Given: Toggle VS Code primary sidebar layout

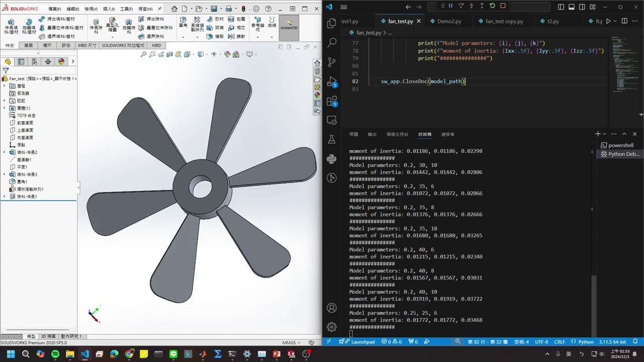Looking at the screenshot, I should [x=561, y=7].
